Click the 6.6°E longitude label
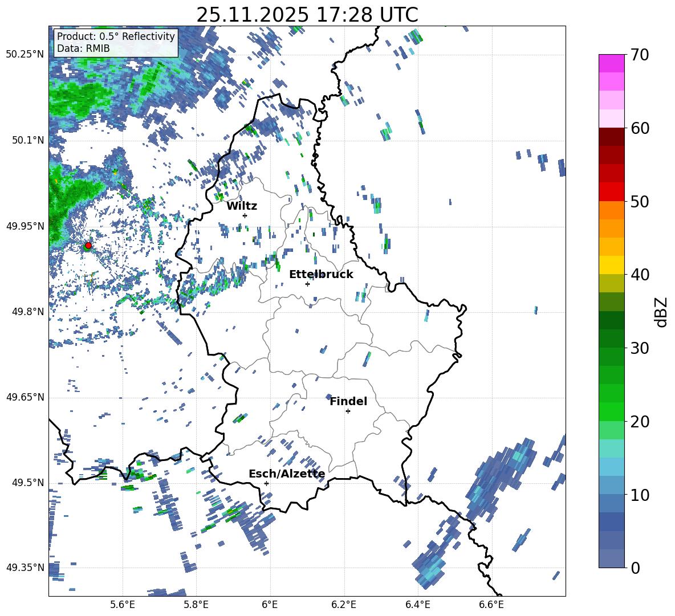Viewport: 675px width, 616px height. tap(491, 605)
